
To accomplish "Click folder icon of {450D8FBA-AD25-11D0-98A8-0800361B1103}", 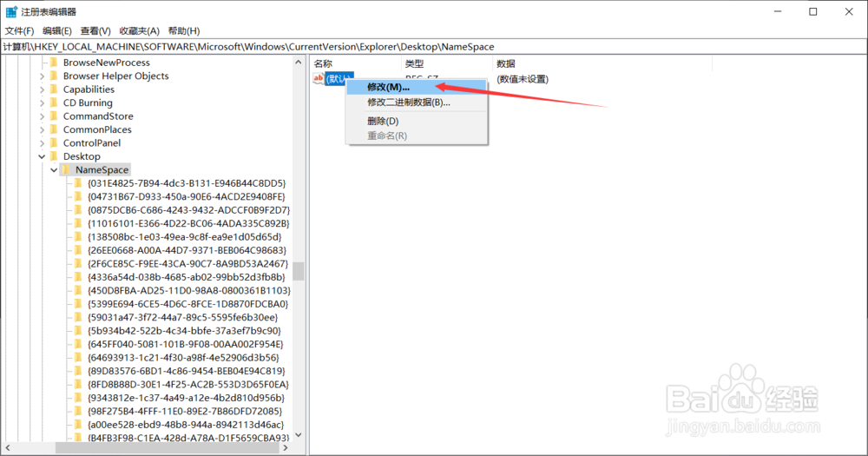I will pyautogui.click(x=78, y=290).
